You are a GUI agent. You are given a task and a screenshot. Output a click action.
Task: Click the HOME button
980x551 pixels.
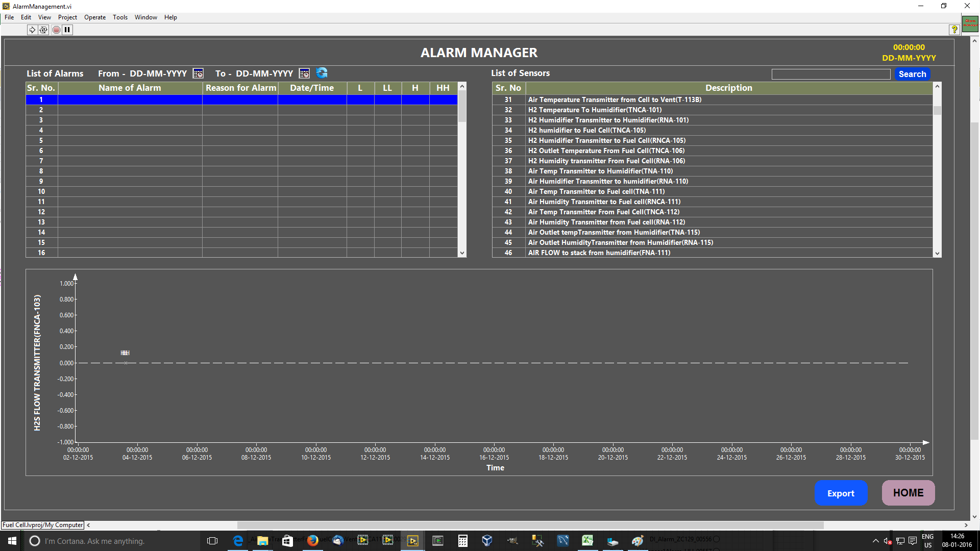(x=909, y=492)
